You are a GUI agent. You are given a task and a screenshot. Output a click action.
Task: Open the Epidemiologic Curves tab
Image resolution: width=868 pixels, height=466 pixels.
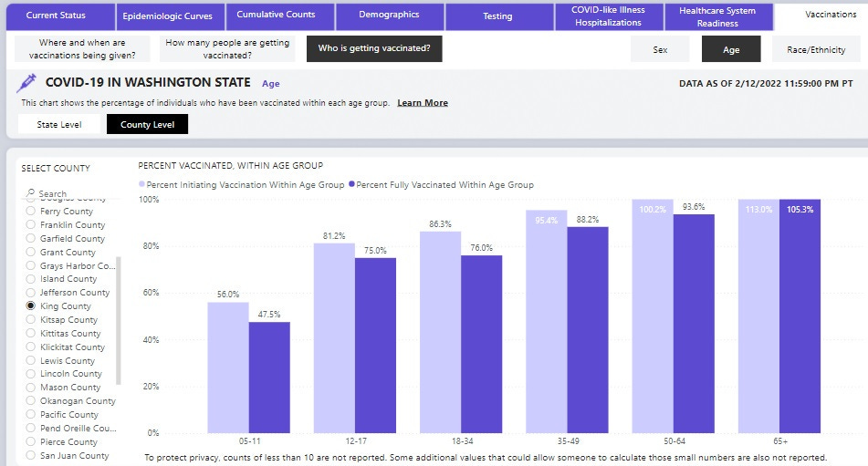click(x=168, y=16)
